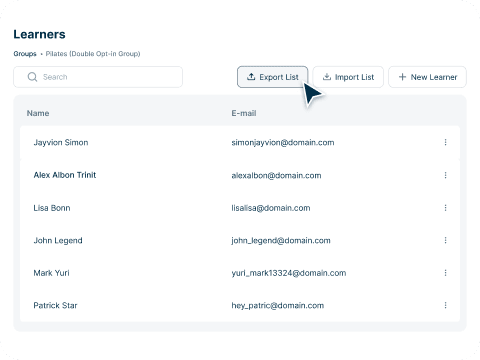
Task: Click the Pilates (Double Opt-in Group) breadcrumb
Action: point(93,54)
